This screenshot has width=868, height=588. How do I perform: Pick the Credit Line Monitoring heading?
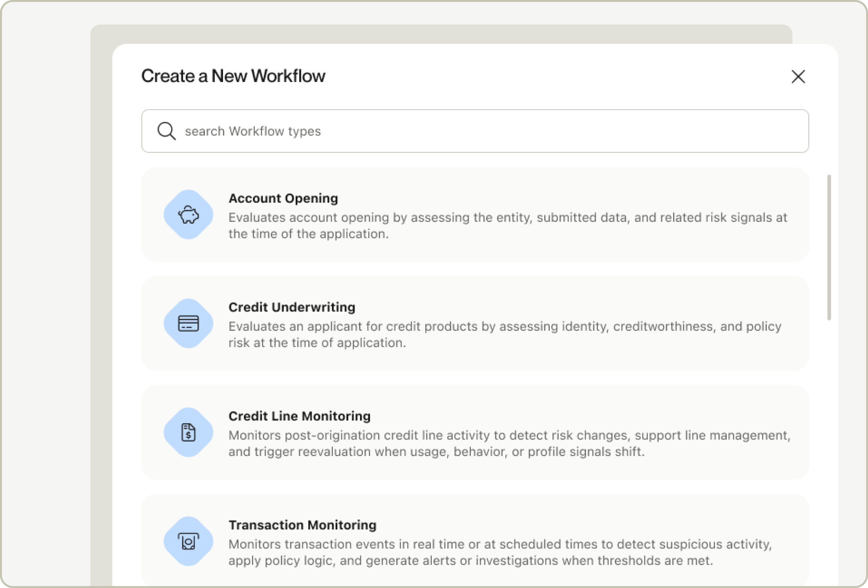click(299, 416)
